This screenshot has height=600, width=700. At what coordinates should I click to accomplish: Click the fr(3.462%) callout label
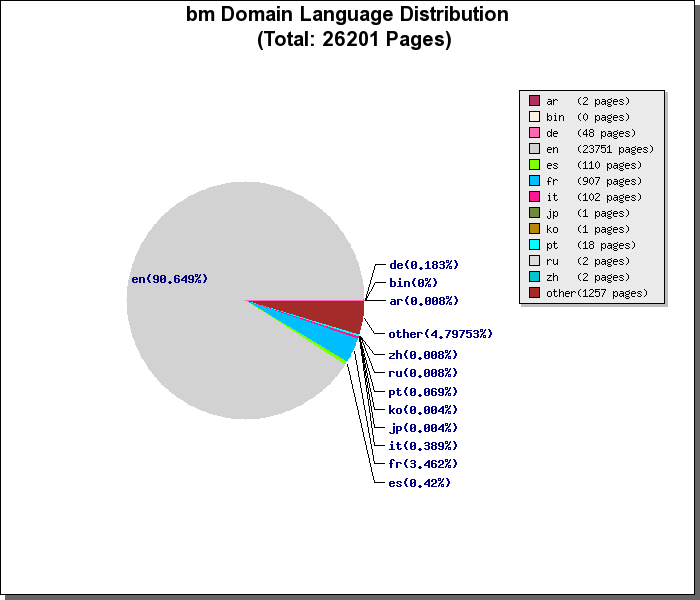[423, 464]
